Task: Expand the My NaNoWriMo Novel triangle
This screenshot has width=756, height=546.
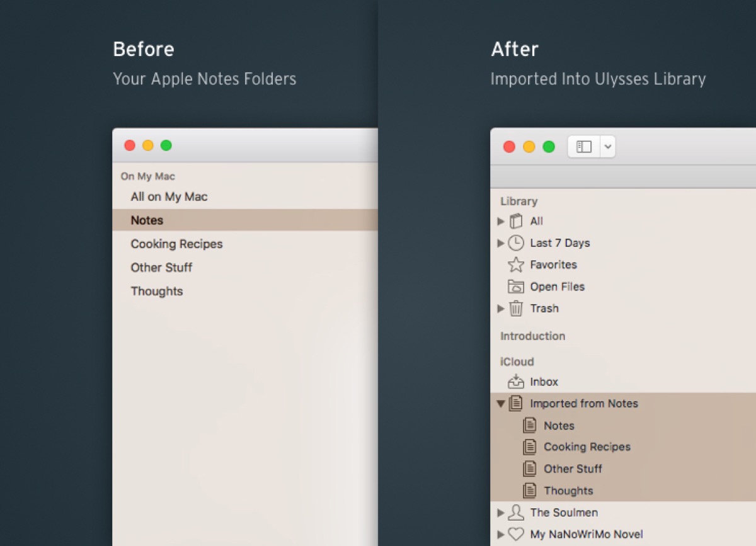Action: tap(501, 534)
